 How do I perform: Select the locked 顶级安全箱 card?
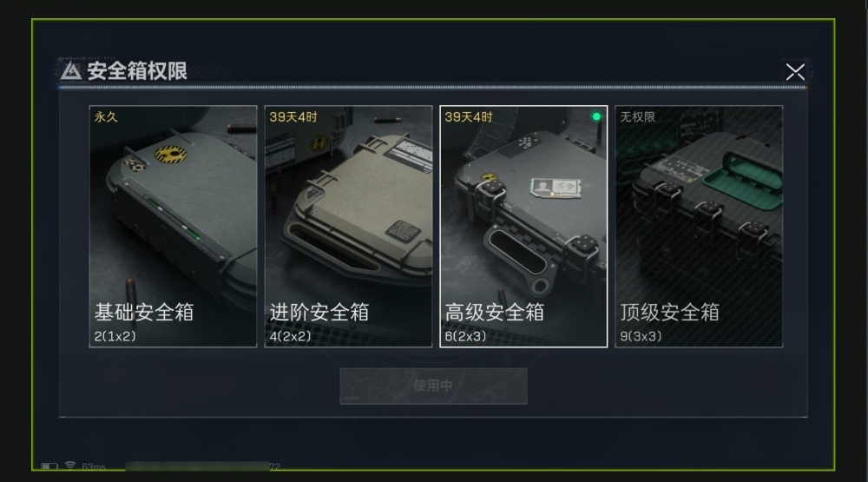point(699,226)
